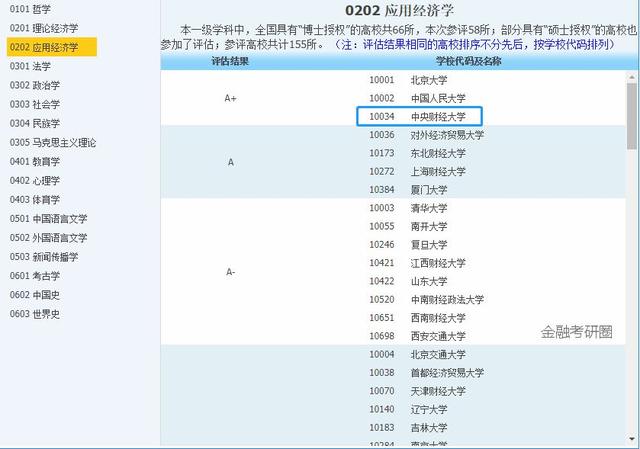Open 0602 中国史 results
Screen dimensions: 640x449
35,295
